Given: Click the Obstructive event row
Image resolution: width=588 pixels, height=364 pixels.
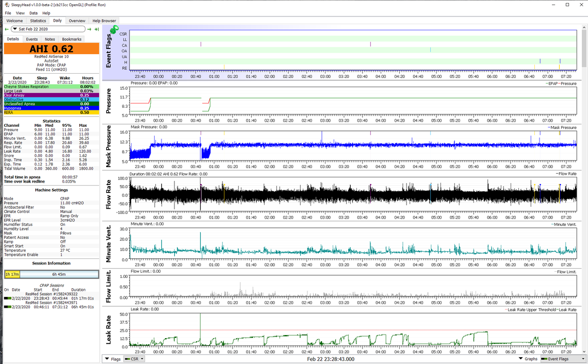Looking at the screenshot, I should click(52, 100).
